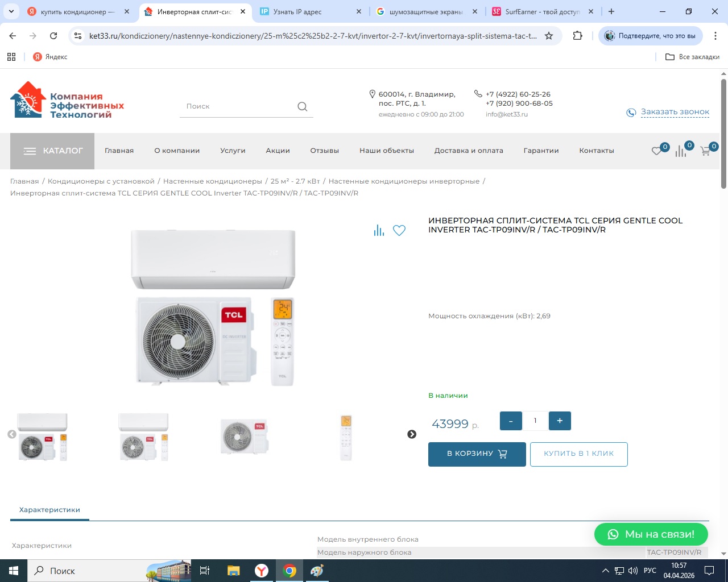Show previous product thumbnail with left arrow
The image size is (728, 582).
point(12,434)
